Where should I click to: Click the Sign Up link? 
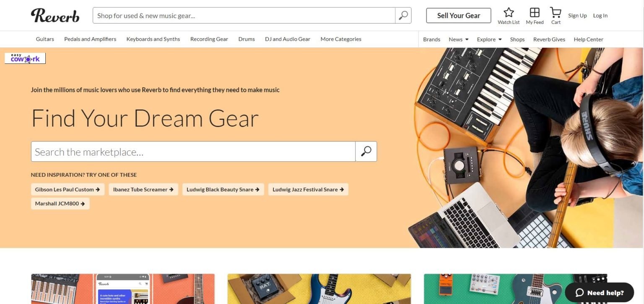577,15
